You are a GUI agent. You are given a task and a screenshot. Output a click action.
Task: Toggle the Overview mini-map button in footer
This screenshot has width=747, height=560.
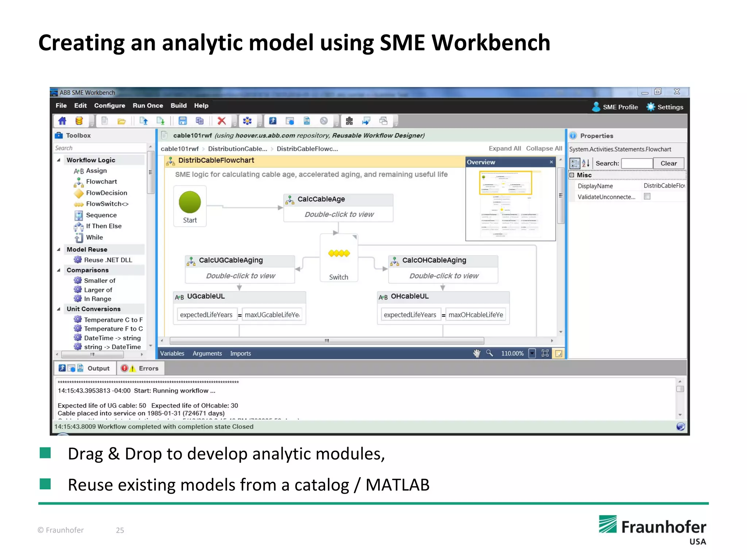(558, 353)
